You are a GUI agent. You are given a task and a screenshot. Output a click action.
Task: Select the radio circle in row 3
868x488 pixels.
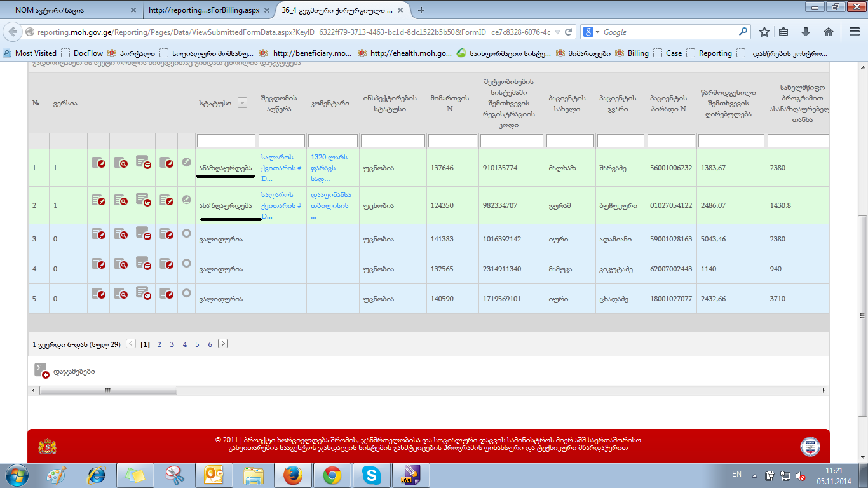186,234
